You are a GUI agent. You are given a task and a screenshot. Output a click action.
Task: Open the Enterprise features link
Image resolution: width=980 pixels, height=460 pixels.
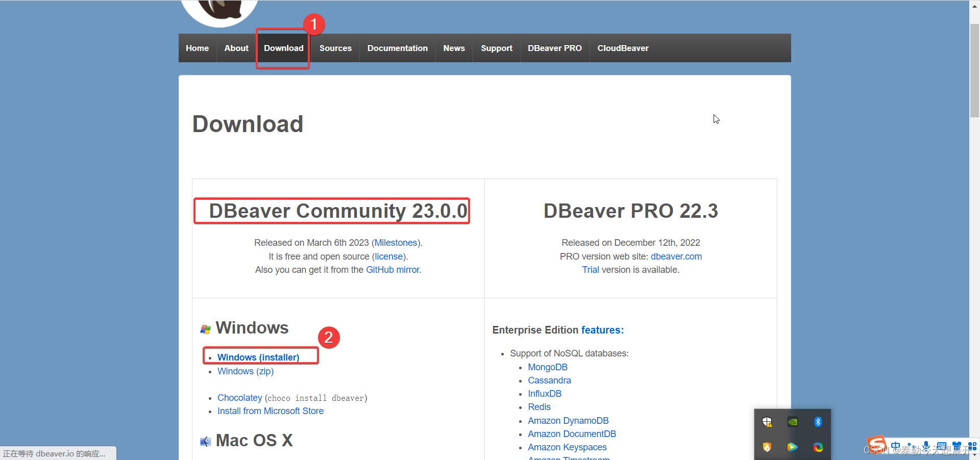point(602,330)
